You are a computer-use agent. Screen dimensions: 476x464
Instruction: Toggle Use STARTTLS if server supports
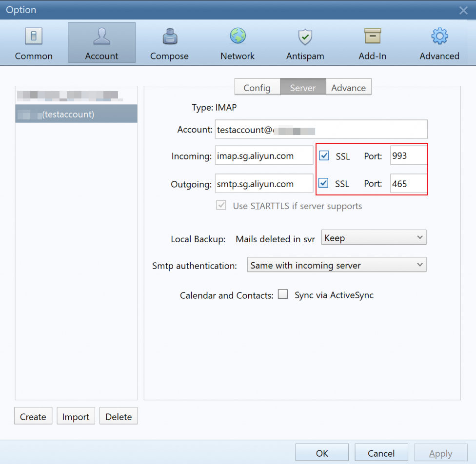pyautogui.click(x=221, y=205)
